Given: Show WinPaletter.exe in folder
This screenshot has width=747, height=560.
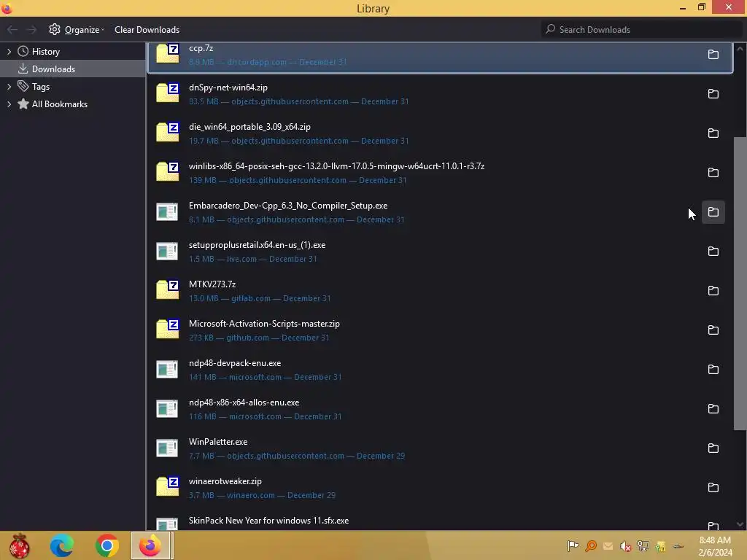Looking at the screenshot, I should pyautogui.click(x=713, y=448).
